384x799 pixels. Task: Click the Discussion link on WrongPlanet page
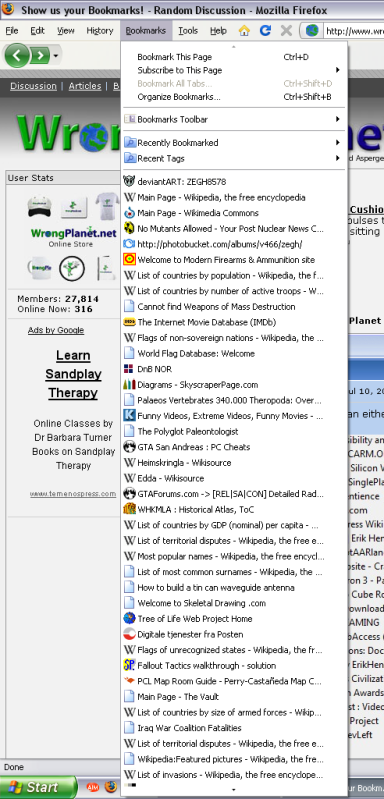coord(34,86)
